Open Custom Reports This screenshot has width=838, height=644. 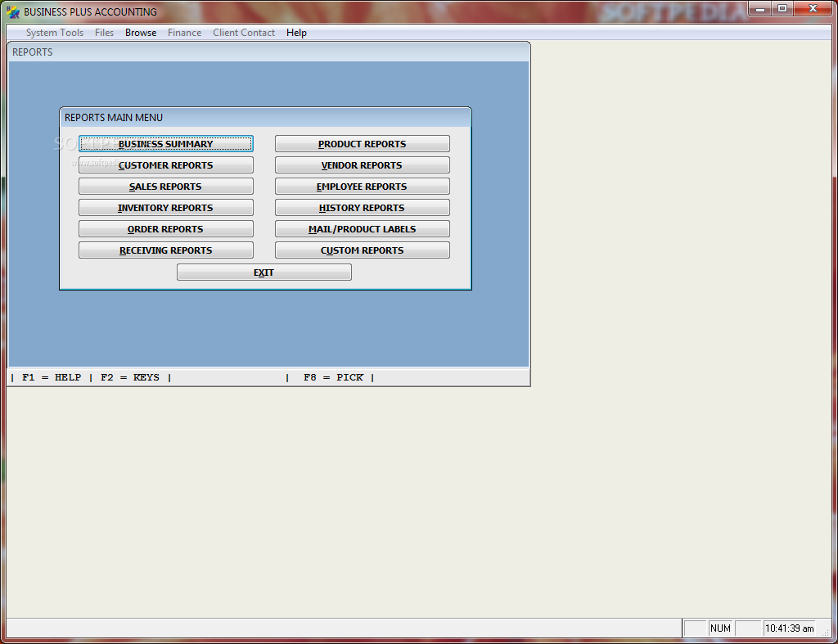click(363, 250)
